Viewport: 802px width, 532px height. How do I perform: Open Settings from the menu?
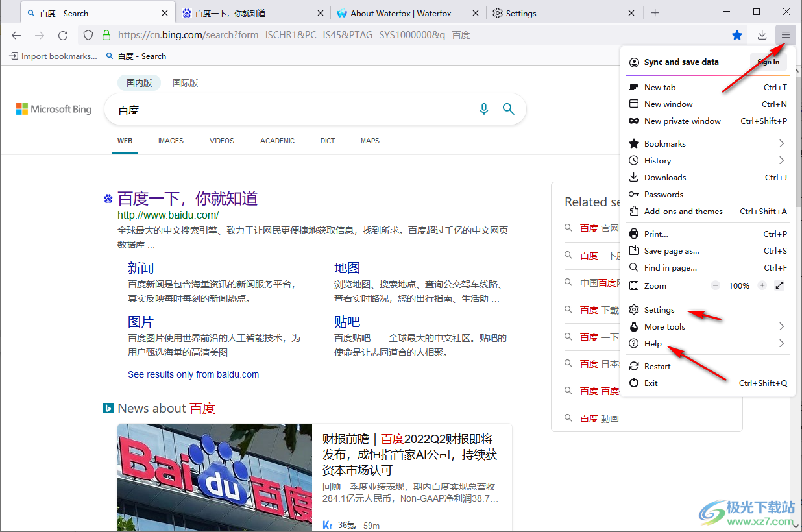707,309
